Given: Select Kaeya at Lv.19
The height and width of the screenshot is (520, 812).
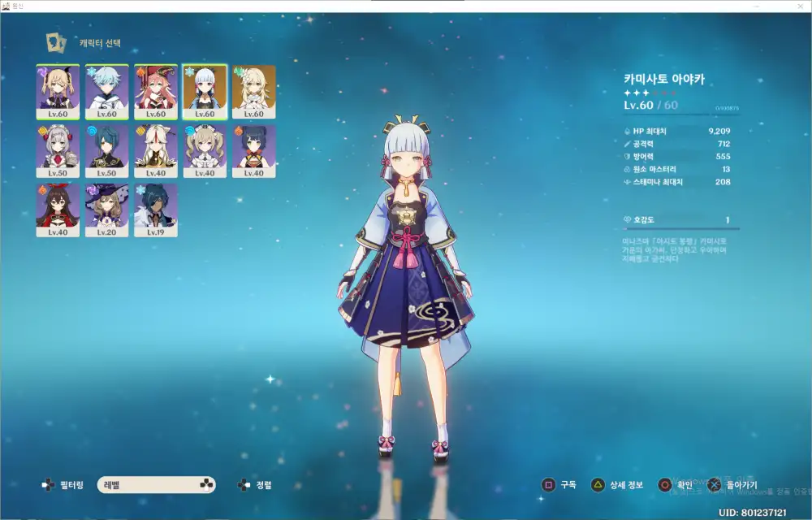Looking at the screenshot, I should tap(156, 209).
